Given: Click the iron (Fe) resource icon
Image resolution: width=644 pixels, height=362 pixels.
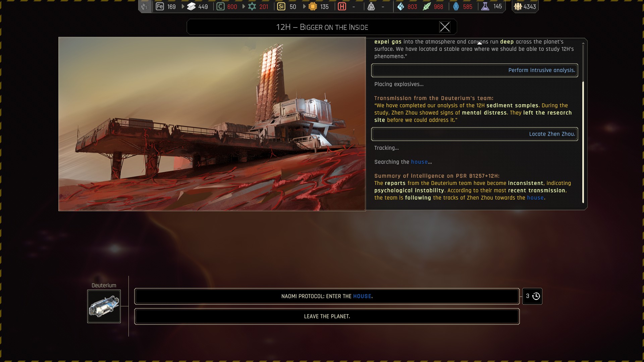Looking at the screenshot, I should [160, 6].
